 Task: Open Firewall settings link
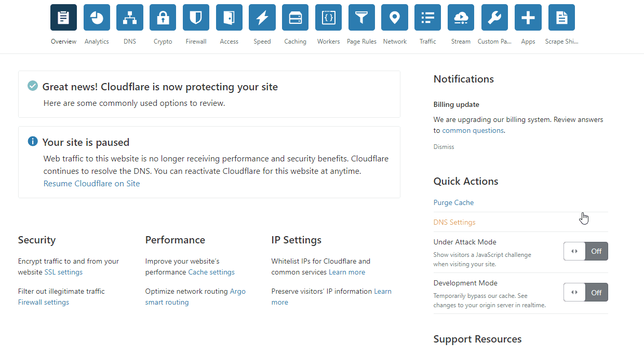(44, 302)
